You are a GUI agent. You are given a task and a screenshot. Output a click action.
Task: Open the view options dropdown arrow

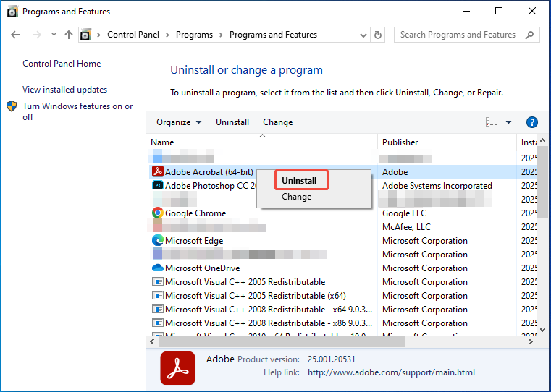click(508, 122)
